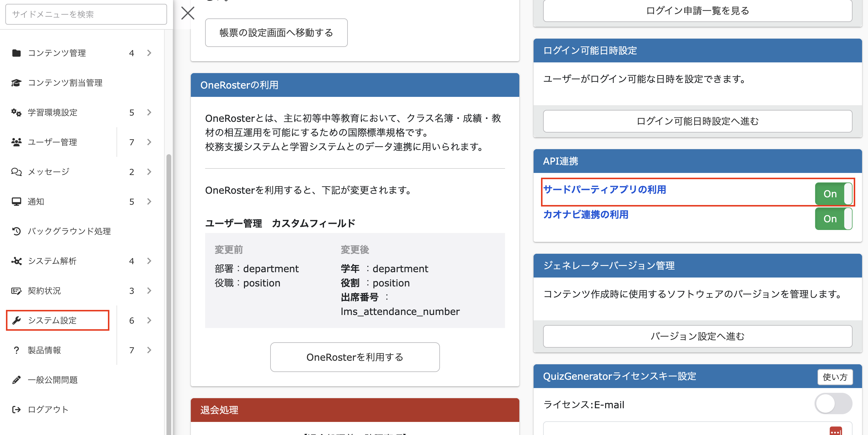Select ログアウト in the sidebar

click(48, 409)
